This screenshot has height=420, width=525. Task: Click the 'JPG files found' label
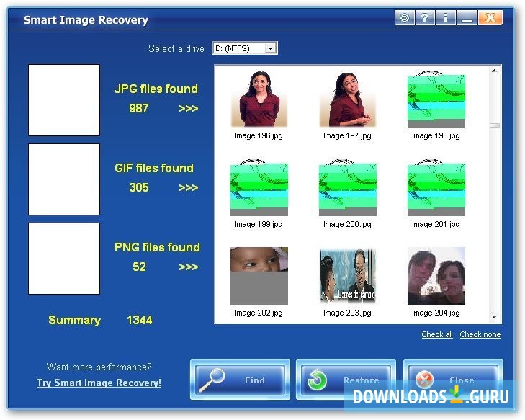(x=156, y=89)
